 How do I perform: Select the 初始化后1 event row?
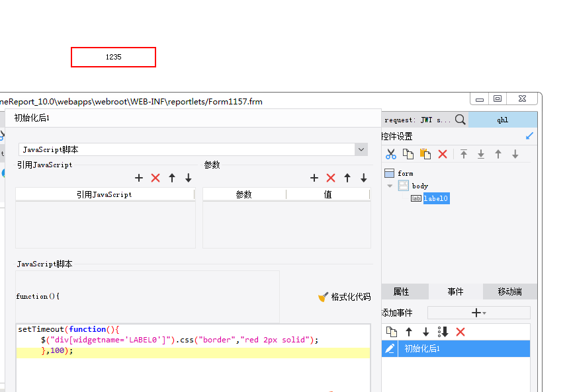(x=464, y=348)
